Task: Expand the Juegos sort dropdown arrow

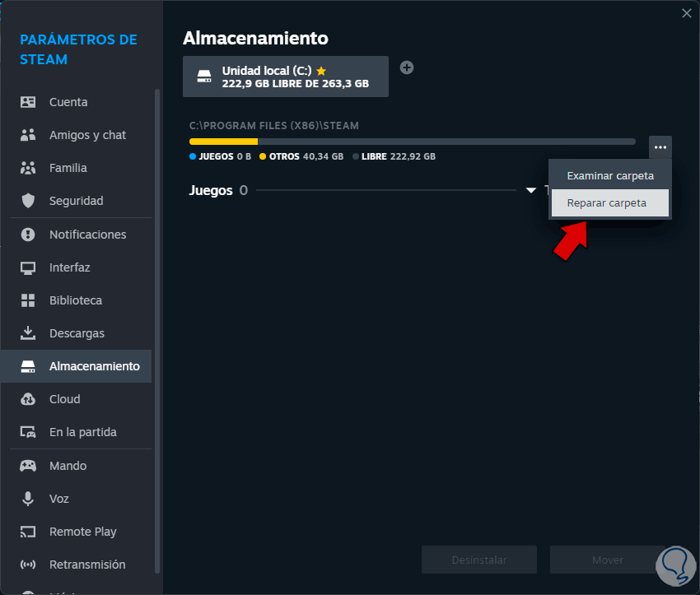Action: tap(531, 190)
